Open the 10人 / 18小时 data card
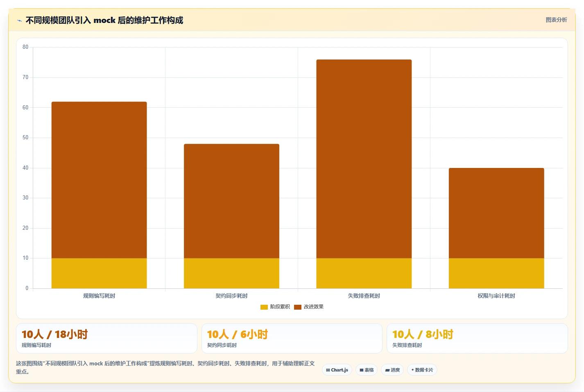584x392 pixels. click(x=106, y=338)
